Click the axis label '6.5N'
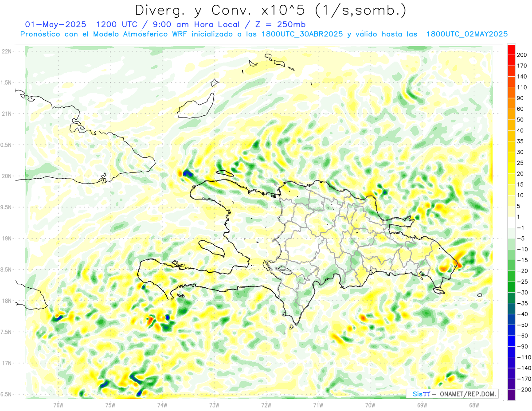This screenshot has width=532, height=411. click(x=6, y=394)
